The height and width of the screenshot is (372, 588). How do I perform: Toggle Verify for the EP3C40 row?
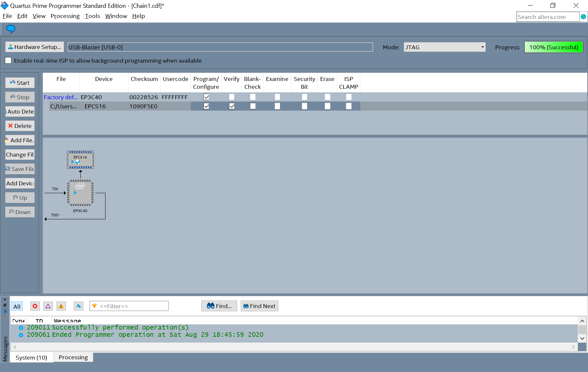pyautogui.click(x=232, y=97)
